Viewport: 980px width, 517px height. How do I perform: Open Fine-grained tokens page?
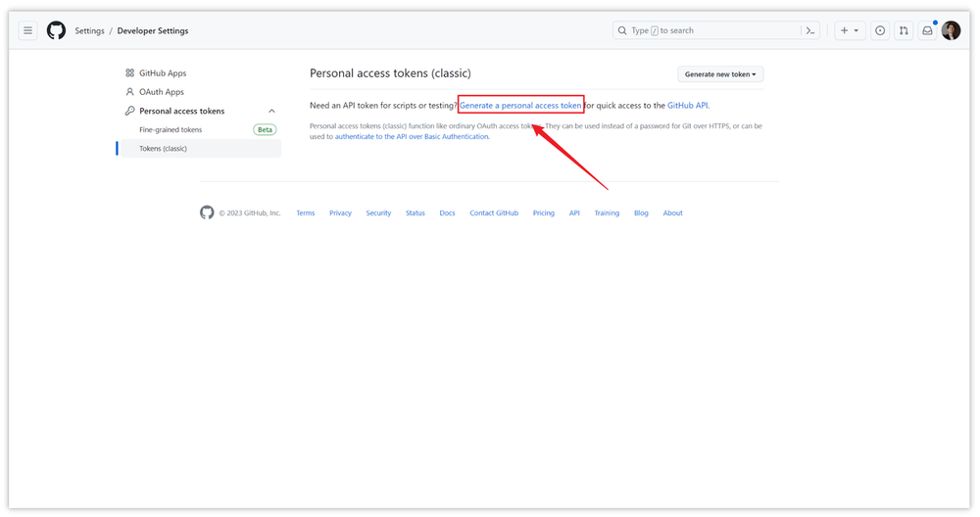tap(171, 129)
